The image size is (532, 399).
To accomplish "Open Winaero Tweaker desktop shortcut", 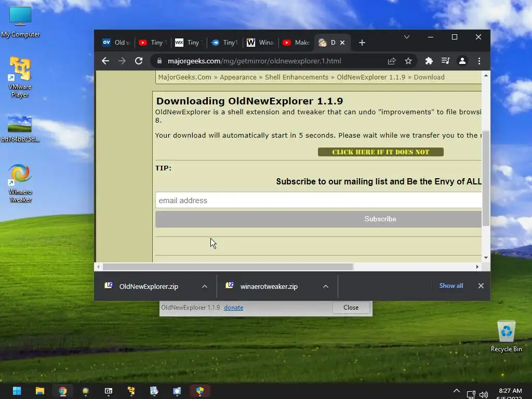I will 20,183.
